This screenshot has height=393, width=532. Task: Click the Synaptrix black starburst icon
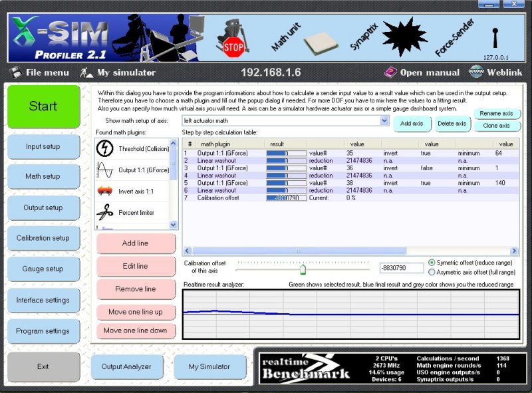click(x=404, y=37)
